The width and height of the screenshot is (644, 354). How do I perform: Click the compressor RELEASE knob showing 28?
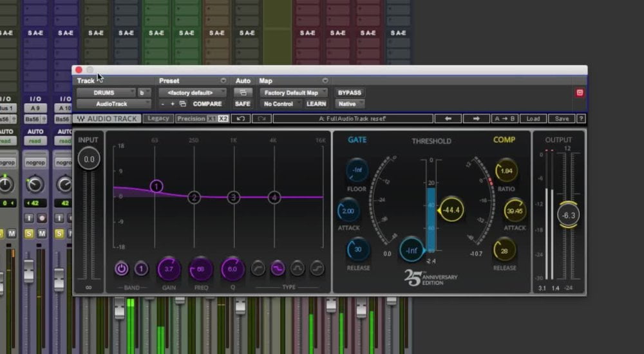coord(504,250)
